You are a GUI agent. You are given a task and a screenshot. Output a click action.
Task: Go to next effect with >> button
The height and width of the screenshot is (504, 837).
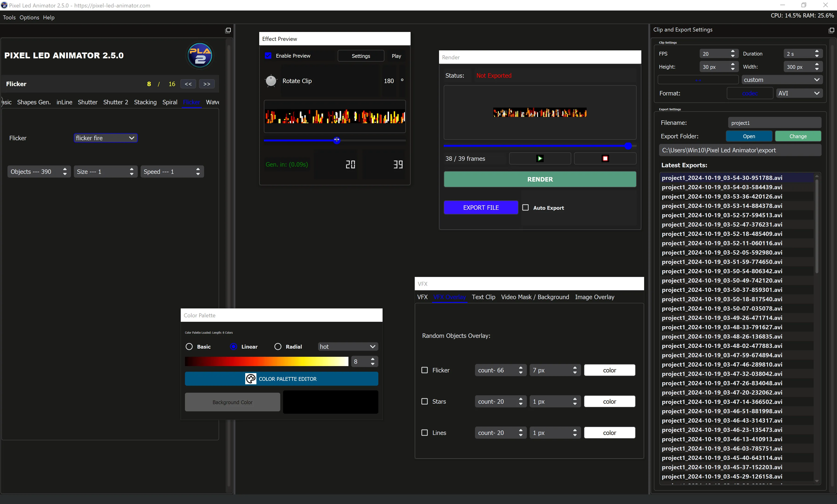click(x=207, y=84)
